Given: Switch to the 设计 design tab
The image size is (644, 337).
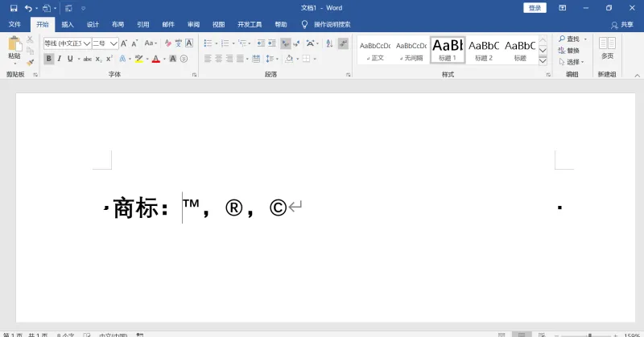Looking at the screenshot, I should point(93,25).
